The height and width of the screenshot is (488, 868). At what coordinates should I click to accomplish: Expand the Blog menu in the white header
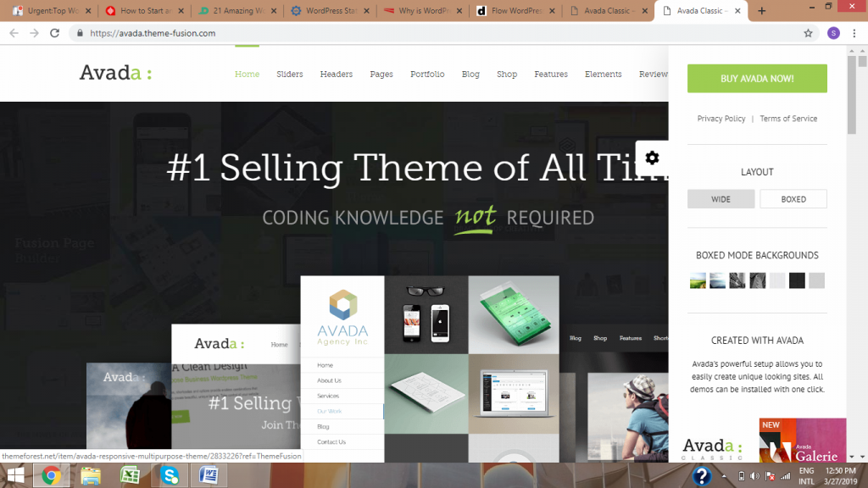[x=470, y=75]
